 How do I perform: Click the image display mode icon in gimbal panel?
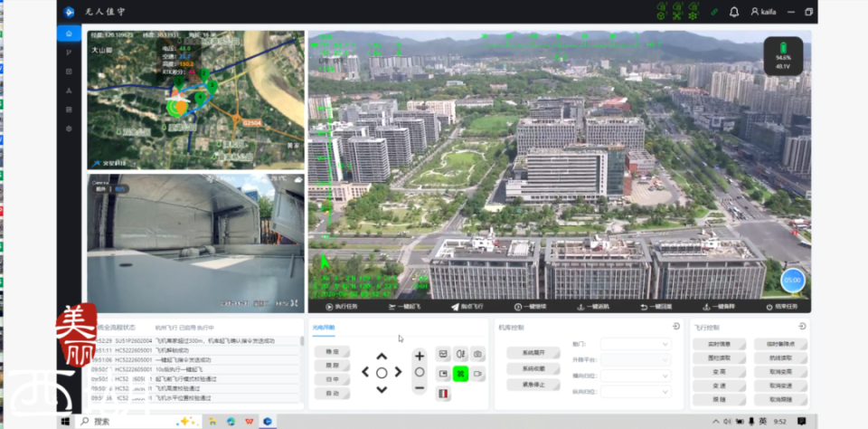coord(443,354)
